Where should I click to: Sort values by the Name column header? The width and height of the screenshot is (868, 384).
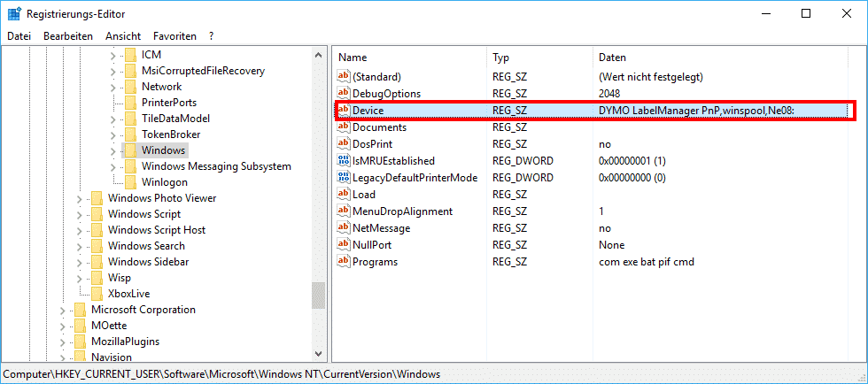tap(353, 58)
